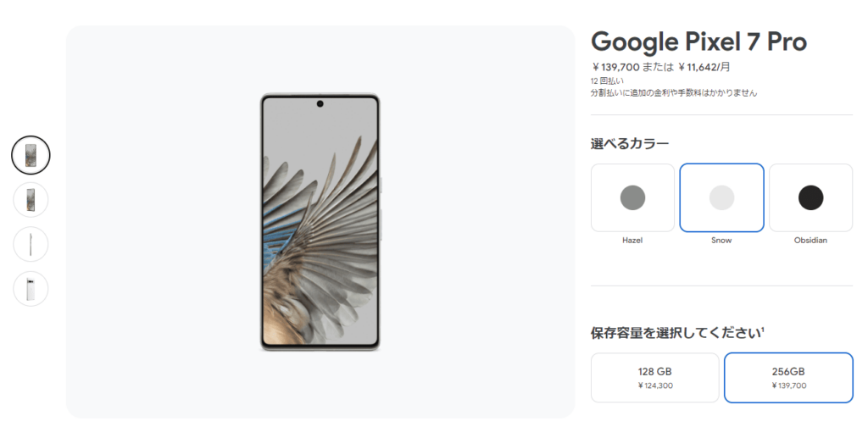Click the light Snow color circle

[722, 197]
